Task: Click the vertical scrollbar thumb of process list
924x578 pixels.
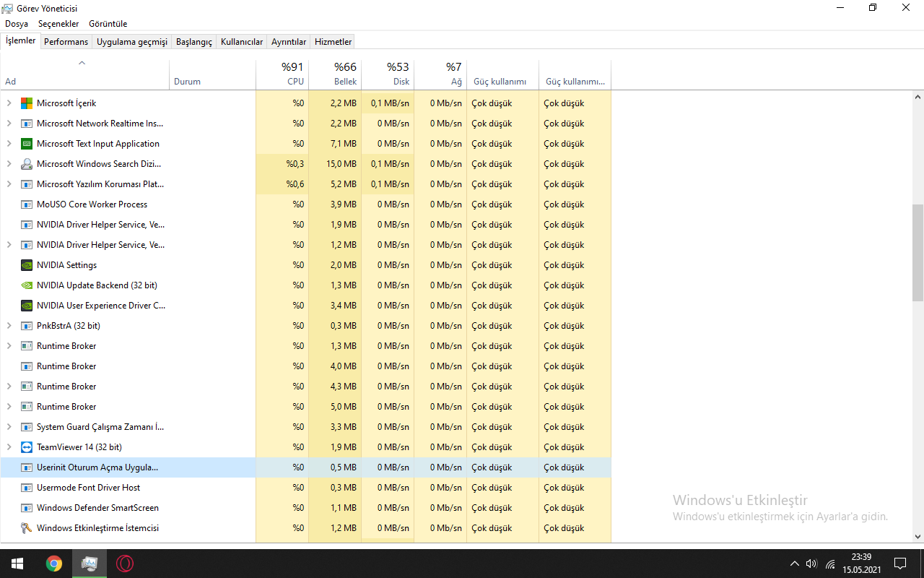Action: click(918, 252)
